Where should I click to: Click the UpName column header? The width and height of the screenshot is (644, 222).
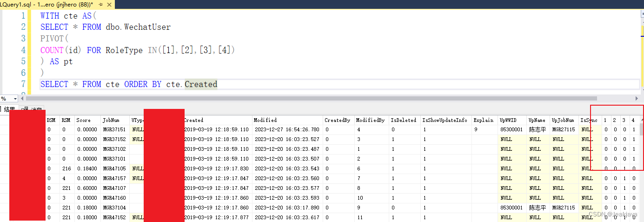[538, 120]
